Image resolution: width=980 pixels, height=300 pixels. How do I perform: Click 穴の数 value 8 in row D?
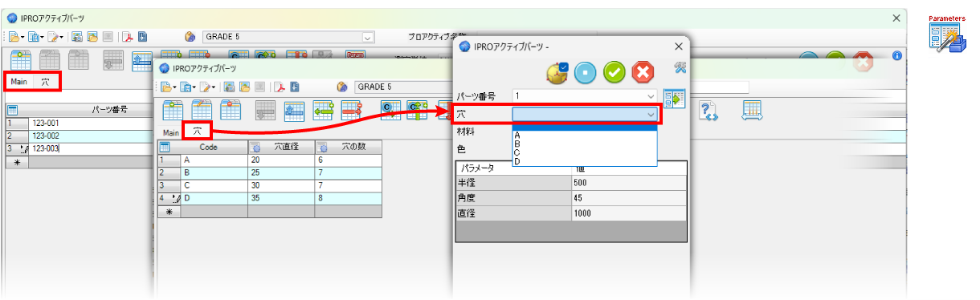(x=348, y=197)
